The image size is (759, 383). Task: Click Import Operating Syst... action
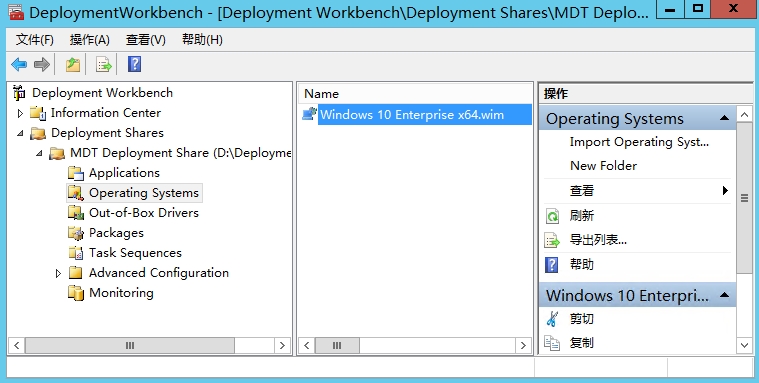click(x=639, y=142)
